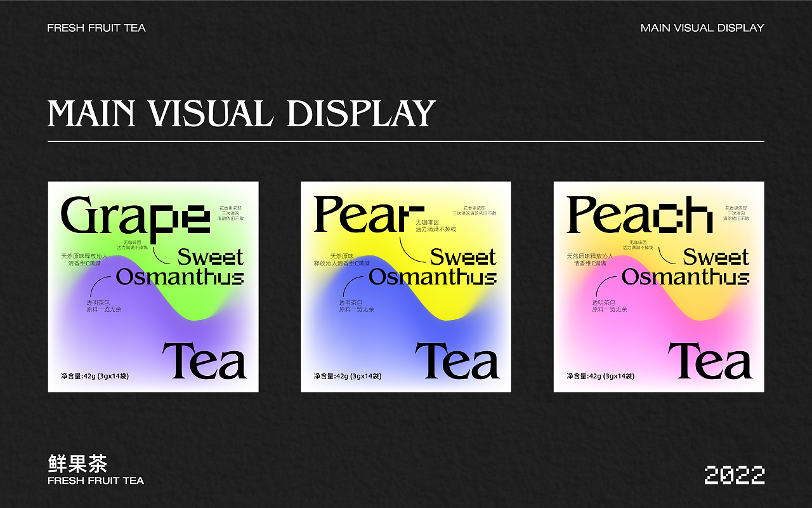Click the small 'MAIN VISUAL DISPLAY' header label

pos(702,28)
